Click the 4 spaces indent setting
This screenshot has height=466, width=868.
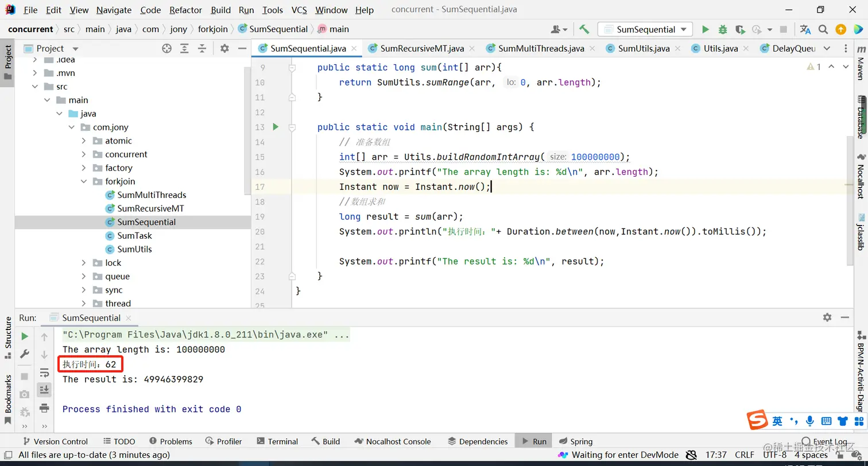pos(811,455)
